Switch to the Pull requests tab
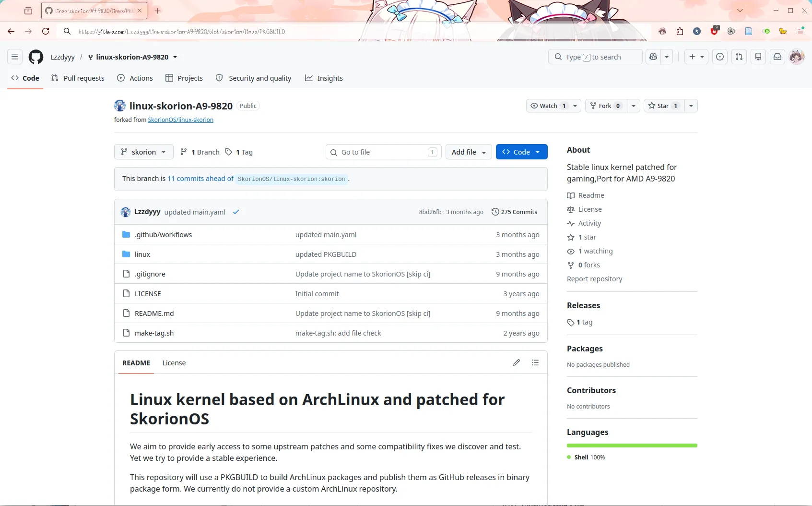Viewport: 812px width, 506px height. pyautogui.click(x=78, y=78)
